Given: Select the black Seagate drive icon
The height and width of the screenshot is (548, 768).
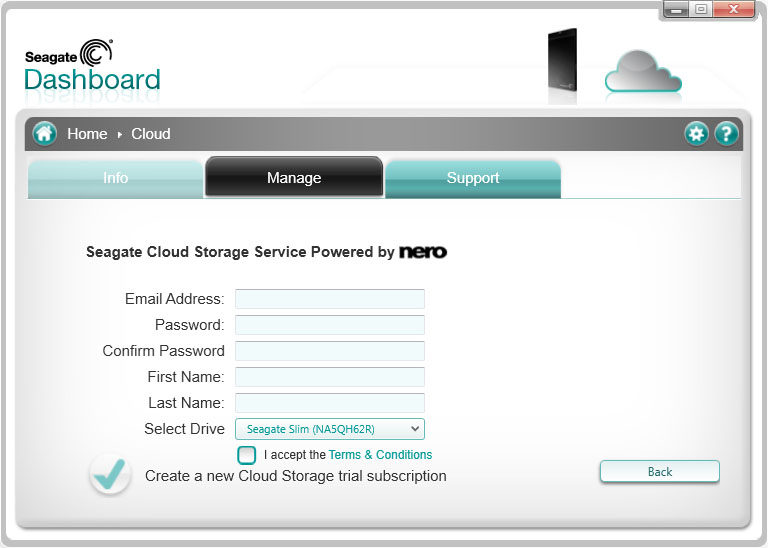Looking at the screenshot, I should [562, 60].
